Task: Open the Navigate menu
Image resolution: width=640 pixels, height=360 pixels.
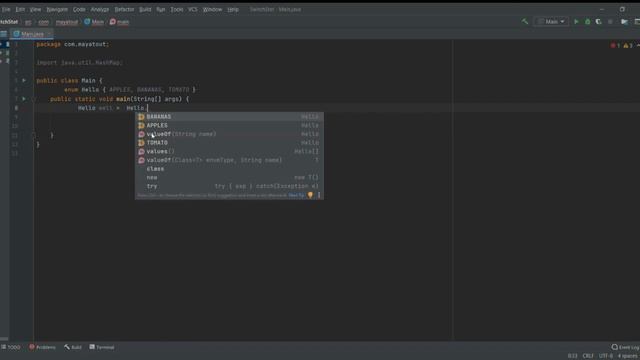Action: coord(57,9)
